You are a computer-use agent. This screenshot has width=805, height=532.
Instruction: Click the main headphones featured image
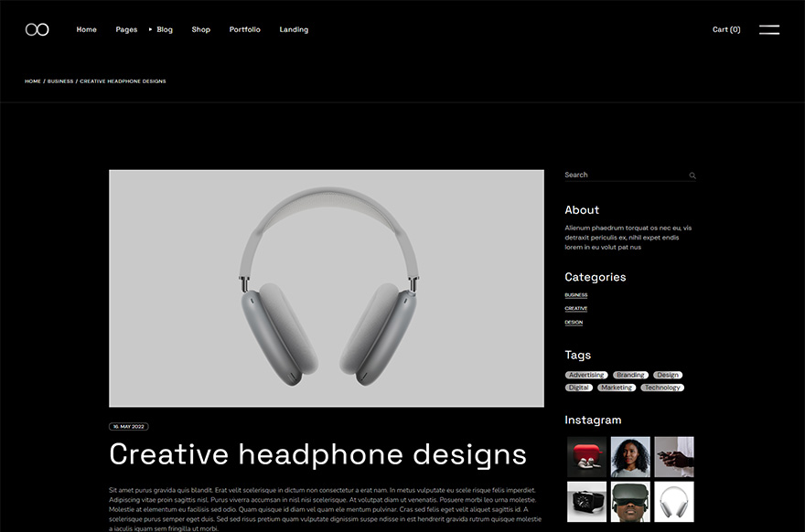[x=327, y=288]
